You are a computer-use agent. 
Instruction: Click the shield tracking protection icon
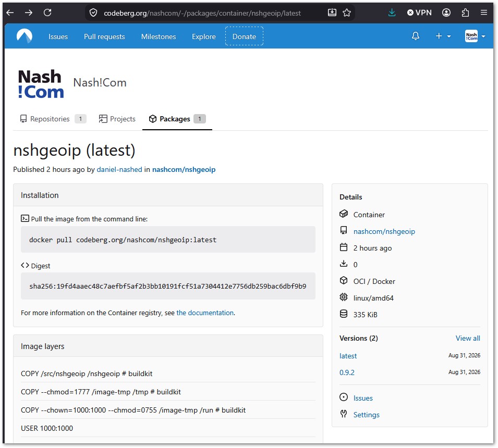click(x=93, y=13)
